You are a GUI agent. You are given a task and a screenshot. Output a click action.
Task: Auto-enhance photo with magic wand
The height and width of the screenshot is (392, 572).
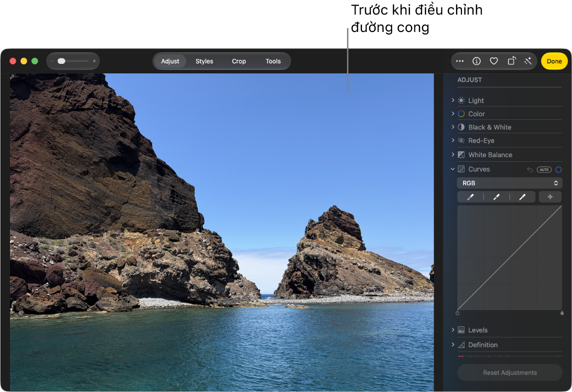point(528,61)
